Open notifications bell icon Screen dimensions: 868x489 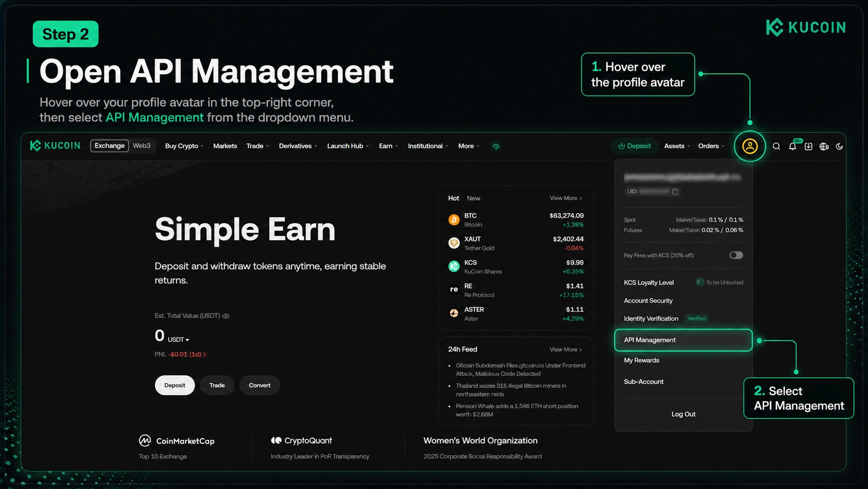[793, 147]
